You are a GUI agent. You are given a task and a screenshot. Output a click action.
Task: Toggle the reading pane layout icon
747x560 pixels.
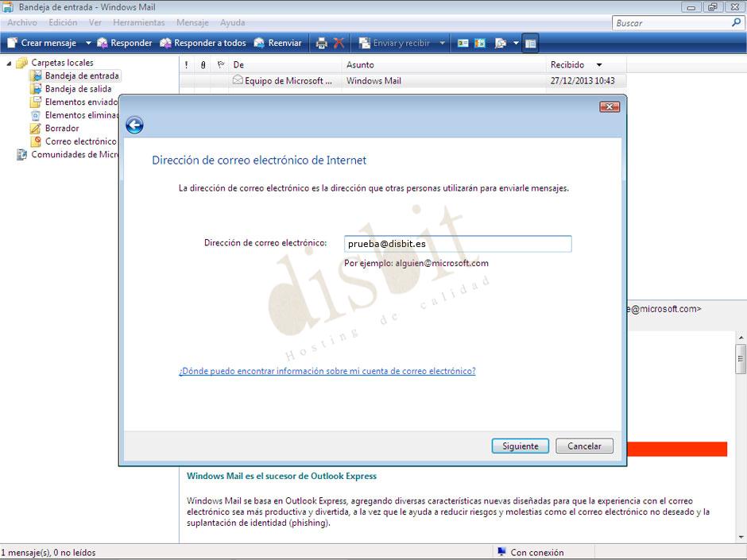(x=530, y=43)
